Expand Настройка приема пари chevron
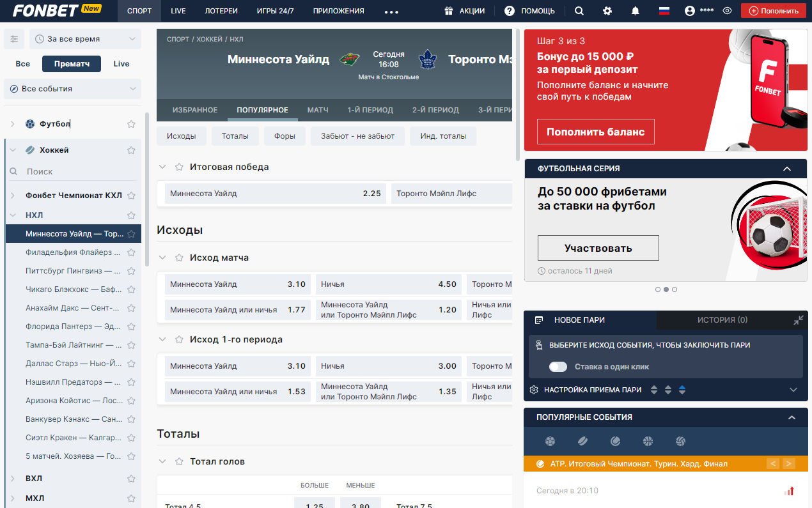 click(x=793, y=390)
